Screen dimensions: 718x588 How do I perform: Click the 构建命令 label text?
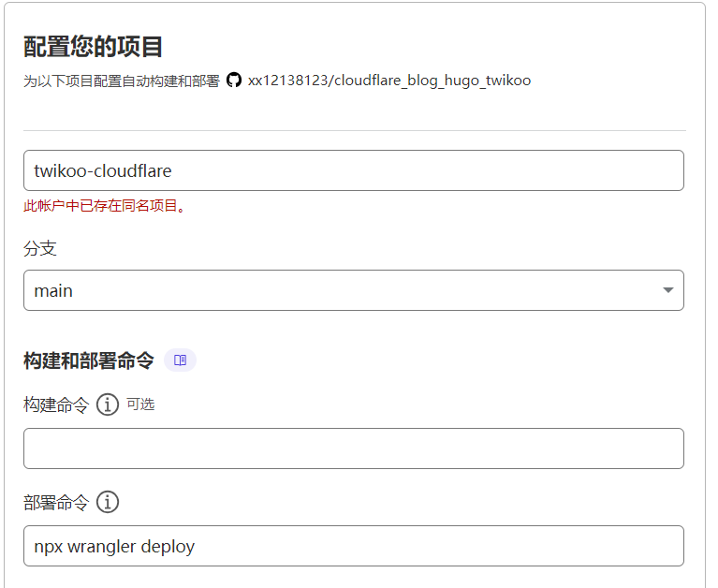point(56,404)
